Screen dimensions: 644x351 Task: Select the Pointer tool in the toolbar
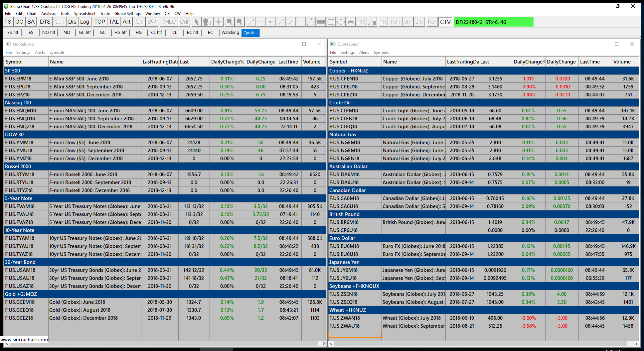coord(196,22)
